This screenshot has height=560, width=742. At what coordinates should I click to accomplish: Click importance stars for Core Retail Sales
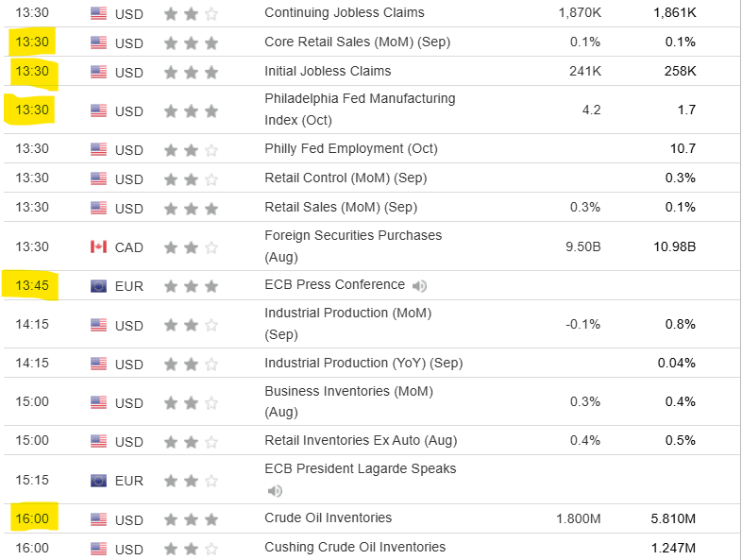click(x=191, y=42)
